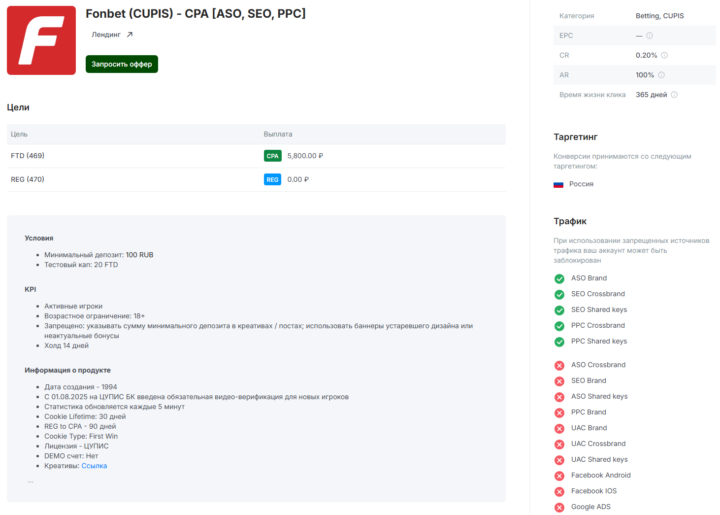The height and width of the screenshot is (515, 720).
Task: Click the red cross icon for PPC Brand
Action: click(559, 413)
